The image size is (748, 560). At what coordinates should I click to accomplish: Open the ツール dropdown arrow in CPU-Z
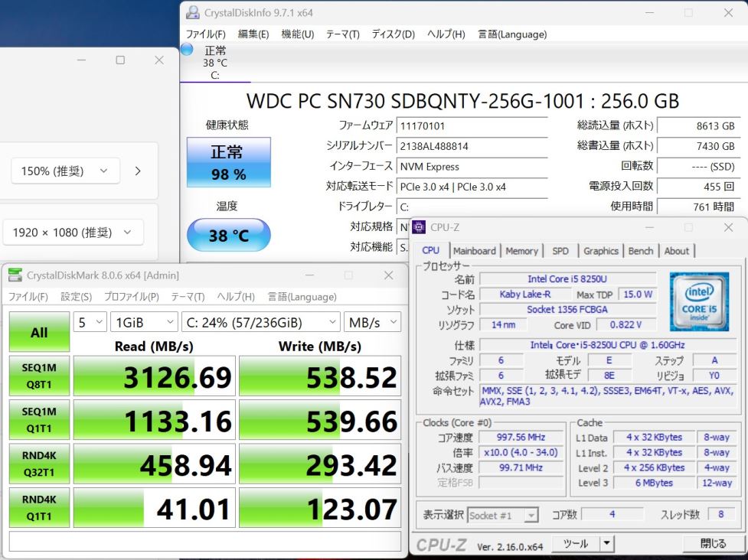606,543
